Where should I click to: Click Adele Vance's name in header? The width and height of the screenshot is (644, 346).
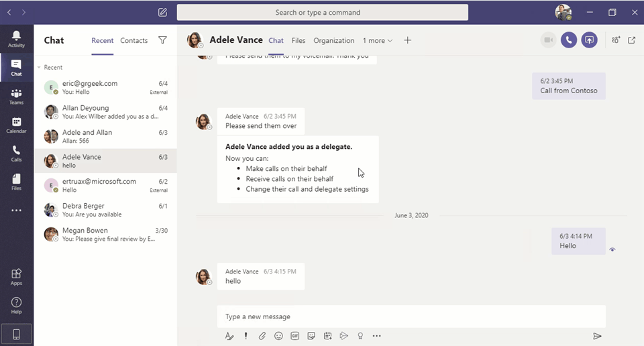click(236, 40)
